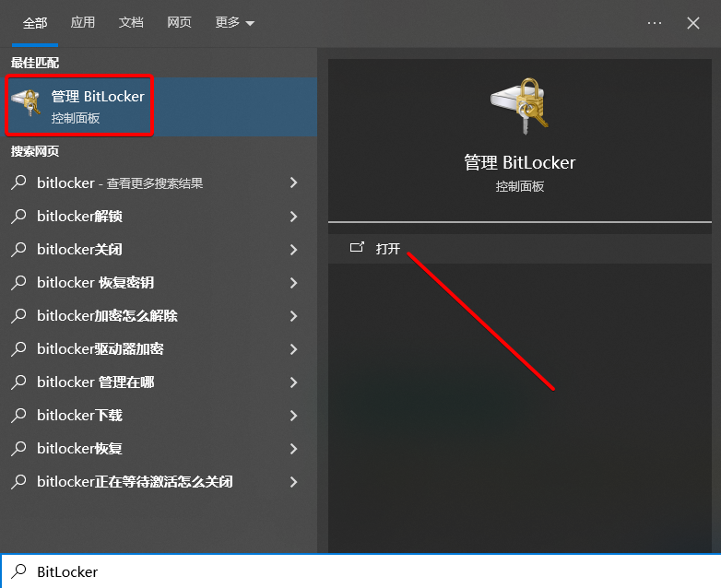This screenshot has width=721, height=588.
Task: Close the search panel with X
Action: point(693,23)
